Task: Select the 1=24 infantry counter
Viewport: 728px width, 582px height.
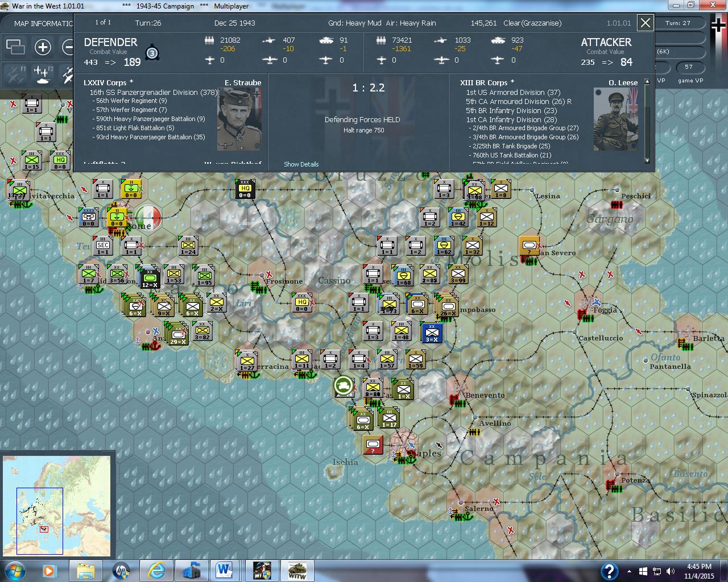Action: click(188, 246)
